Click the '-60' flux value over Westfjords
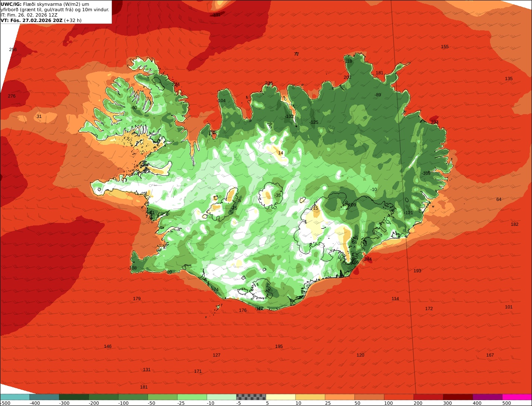The image size is (532, 406). (x=133, y=108)
